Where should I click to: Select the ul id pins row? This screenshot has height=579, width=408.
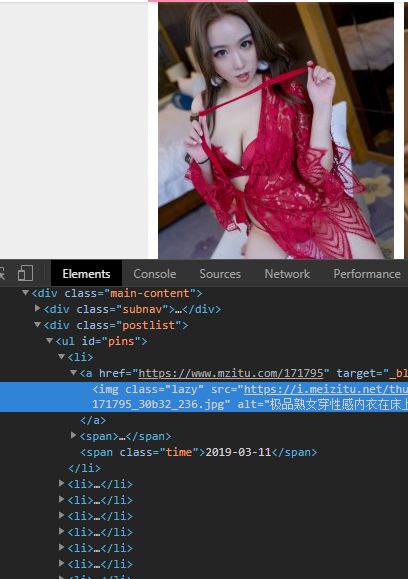(101, 341)
